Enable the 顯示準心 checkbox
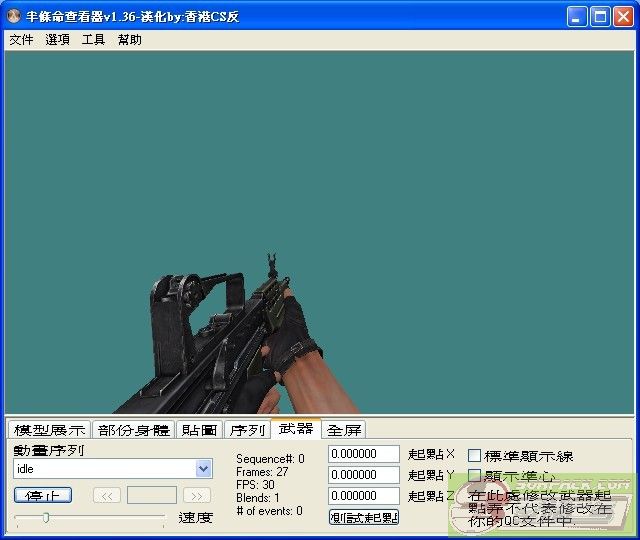Image resolution: width=640 pixels, height=540 pixels. point(474,476)
